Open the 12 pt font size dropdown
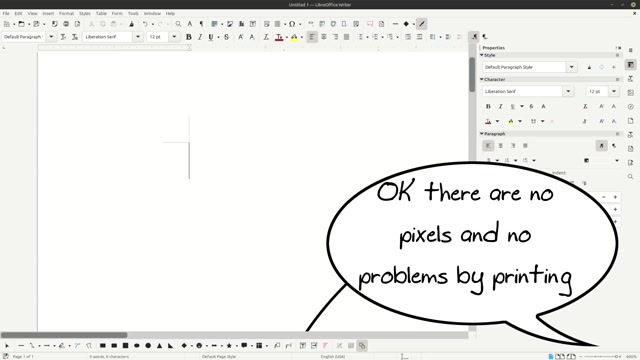The width and height of the screenshot is (640, 360). click(x=174, y=37)
